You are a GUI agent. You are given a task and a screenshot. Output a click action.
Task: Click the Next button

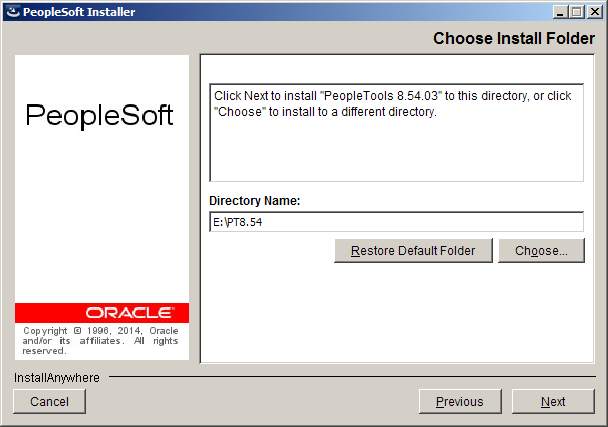pos(553,401)
